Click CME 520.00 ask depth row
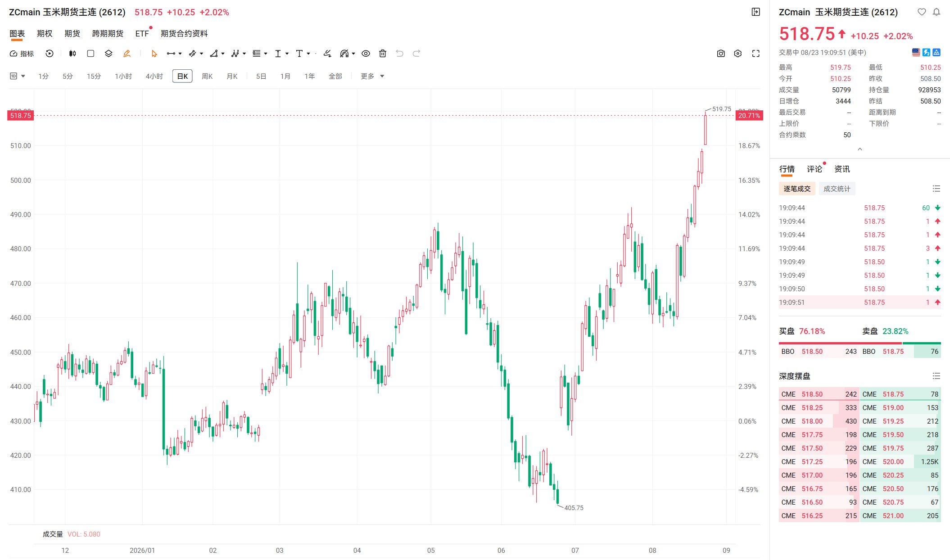Viewport: 950px width, 560px height. point(900,461)
